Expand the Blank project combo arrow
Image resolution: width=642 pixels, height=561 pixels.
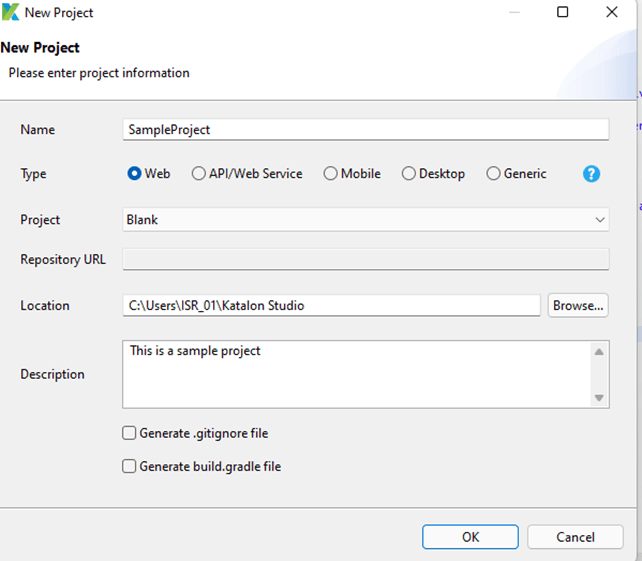[x=600, y=220]
